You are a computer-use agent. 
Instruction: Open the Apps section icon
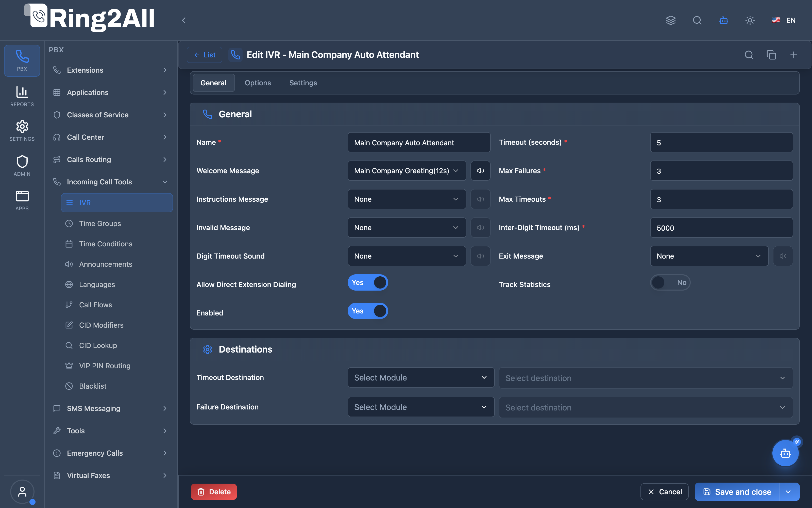tap(22, 201)
